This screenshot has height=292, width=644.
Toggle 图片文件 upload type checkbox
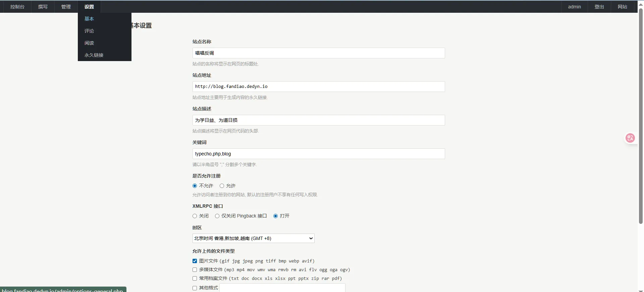pyautogui.click(x=195, y=261)
